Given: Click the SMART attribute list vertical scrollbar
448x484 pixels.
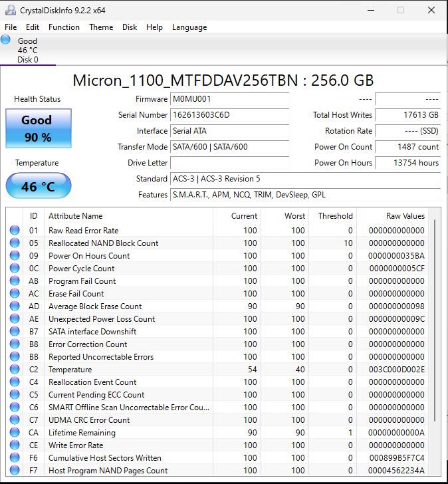Looking at the screenshot, I should (x=435, y=320).
